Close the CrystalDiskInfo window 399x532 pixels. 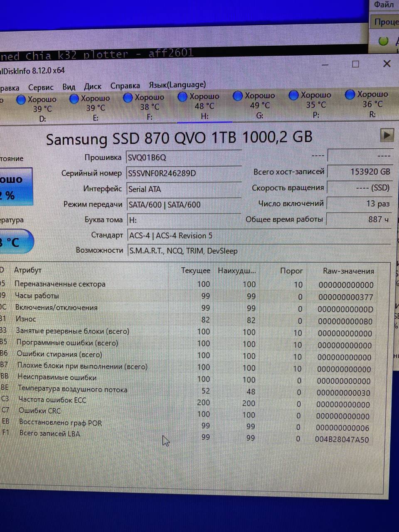(x=387, y=64)
